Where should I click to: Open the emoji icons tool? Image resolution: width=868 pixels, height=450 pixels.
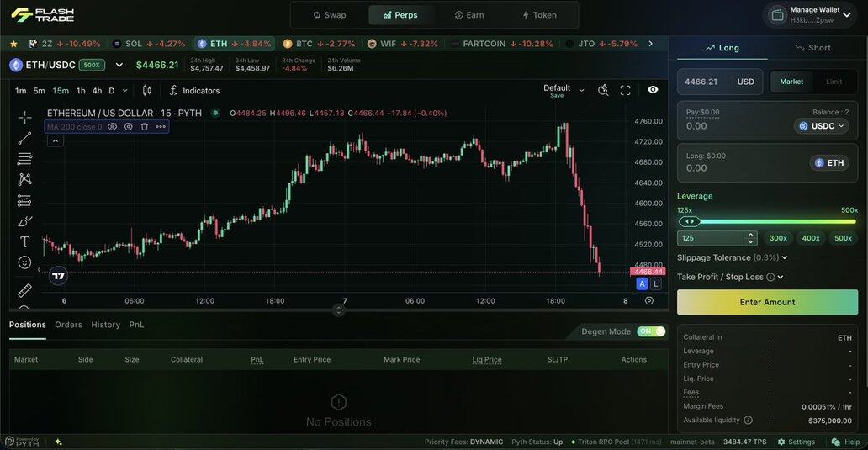pyautogui.click(x=24, y=262)
